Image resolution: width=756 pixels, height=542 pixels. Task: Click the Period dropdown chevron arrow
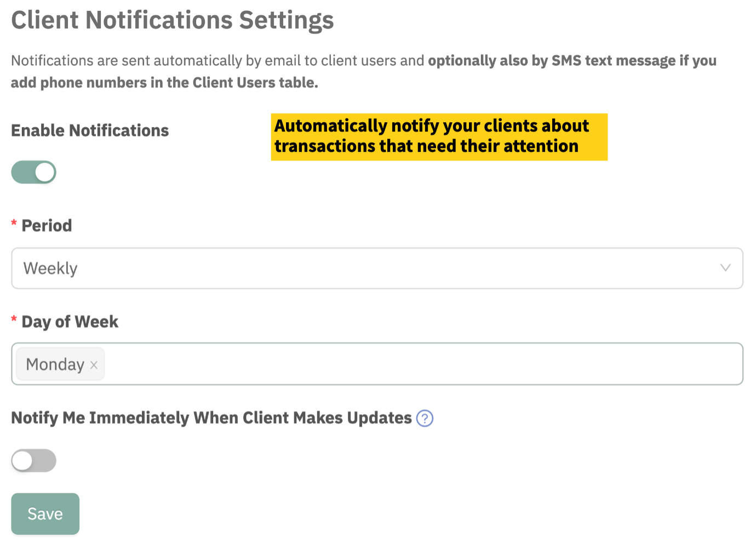pos(725,268)
